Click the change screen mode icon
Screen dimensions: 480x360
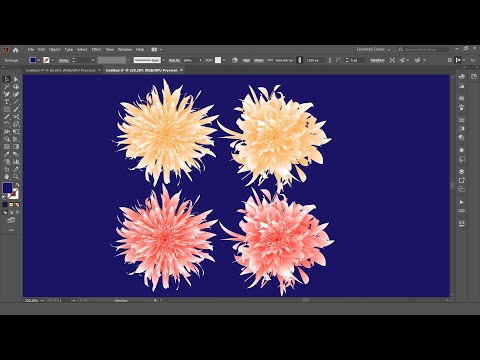[x=11, y=220]
